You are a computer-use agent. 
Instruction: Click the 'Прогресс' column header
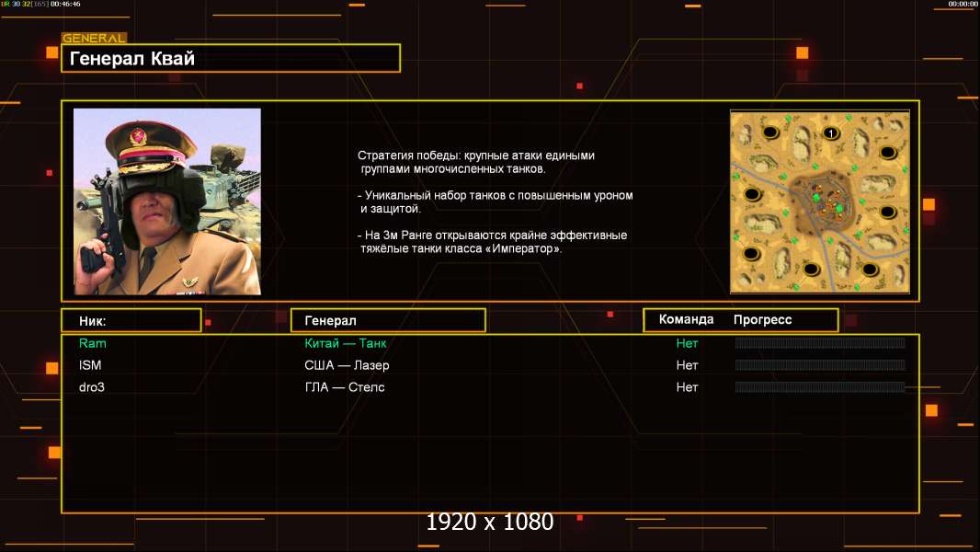[762, 319]
